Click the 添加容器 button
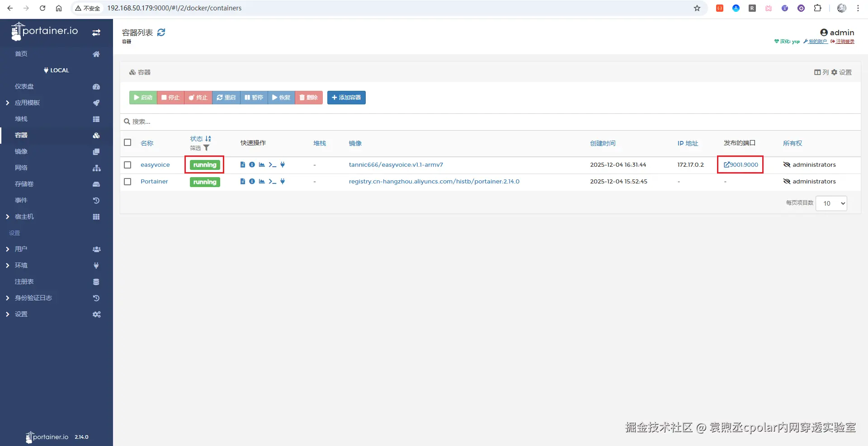Image resolution: width=868 pixels, height=446 pixels. pos(346,98)
